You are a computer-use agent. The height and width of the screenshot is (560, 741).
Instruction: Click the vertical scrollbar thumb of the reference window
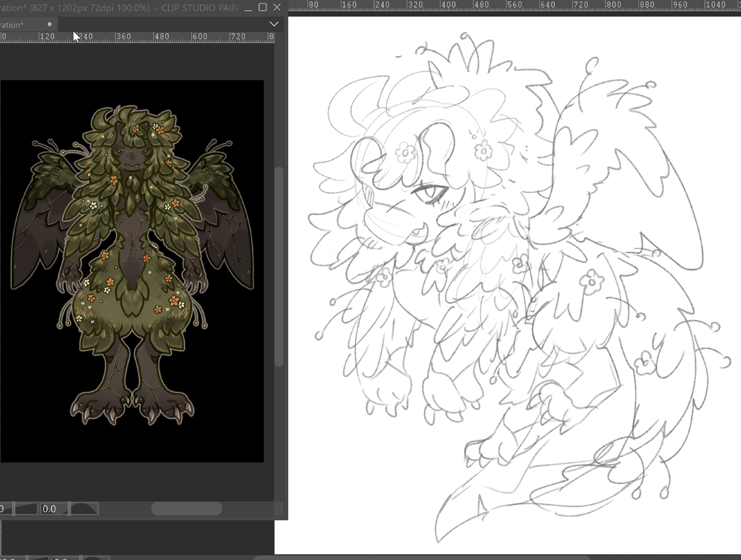[279, 267]
